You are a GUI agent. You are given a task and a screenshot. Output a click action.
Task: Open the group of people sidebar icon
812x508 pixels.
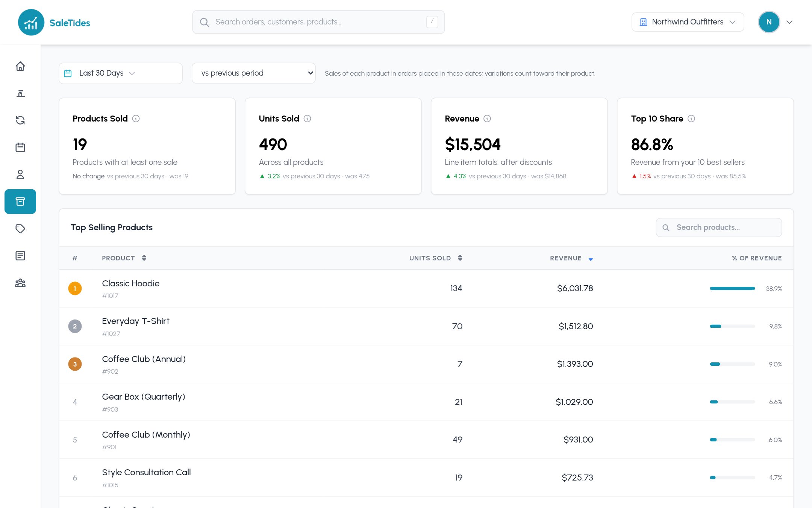tap(20, 283)
